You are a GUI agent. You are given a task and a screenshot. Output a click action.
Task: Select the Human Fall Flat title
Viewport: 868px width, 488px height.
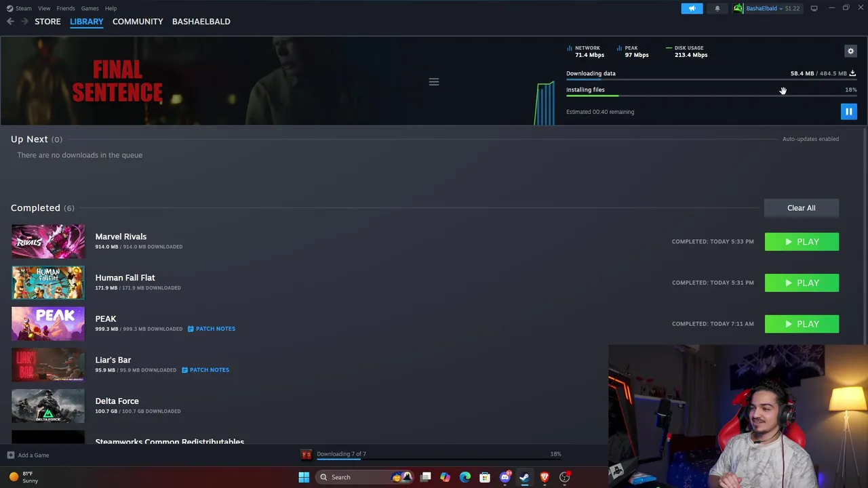click(125, 278)
